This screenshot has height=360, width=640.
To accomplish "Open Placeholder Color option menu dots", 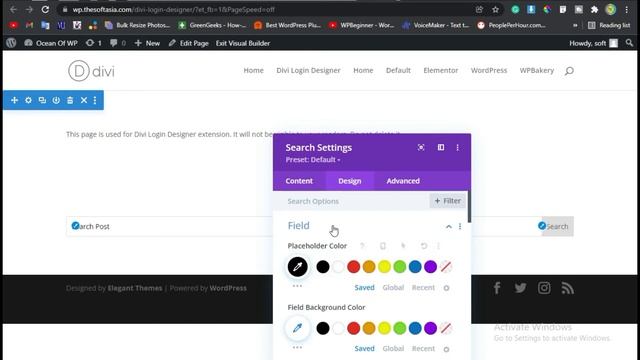I will (438, 246).
